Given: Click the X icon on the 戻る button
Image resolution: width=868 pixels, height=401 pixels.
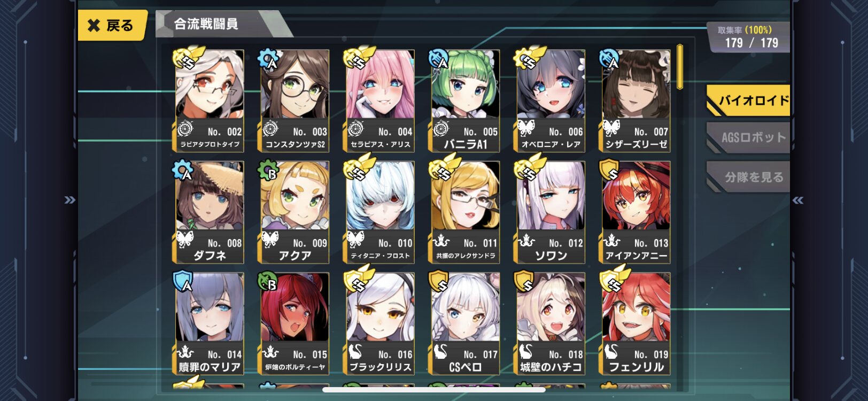Looking at the screenshot, I should coord(94,26).
